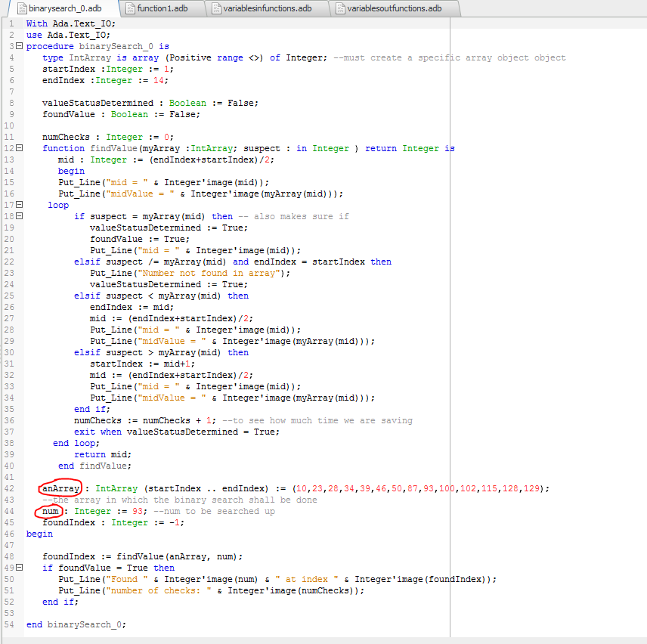Click 'return mid;' on line 39
Screen dimensions: 647x644
point(103,454)
